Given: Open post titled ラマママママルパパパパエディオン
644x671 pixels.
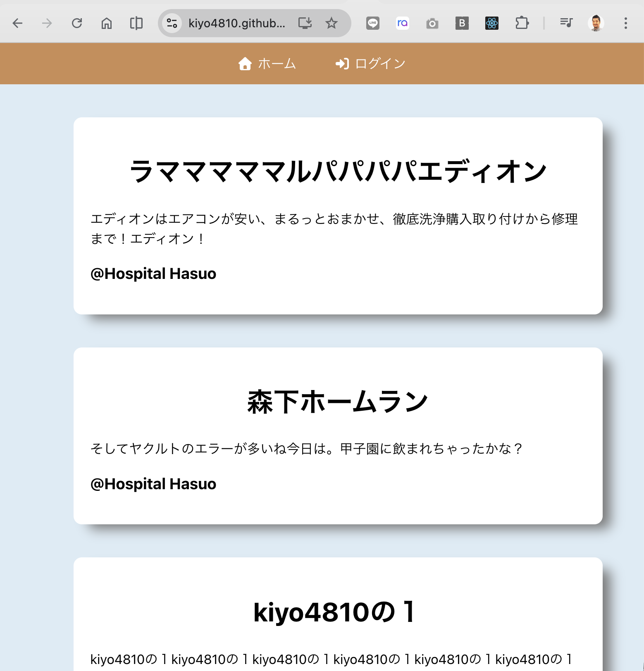Looking at the screenshot, I should tap(338, 171).
